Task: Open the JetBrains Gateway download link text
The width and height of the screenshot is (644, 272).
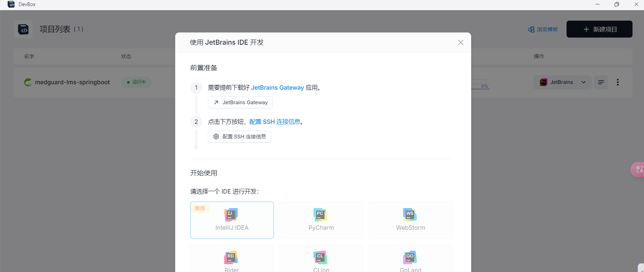Action: (277, 88)
